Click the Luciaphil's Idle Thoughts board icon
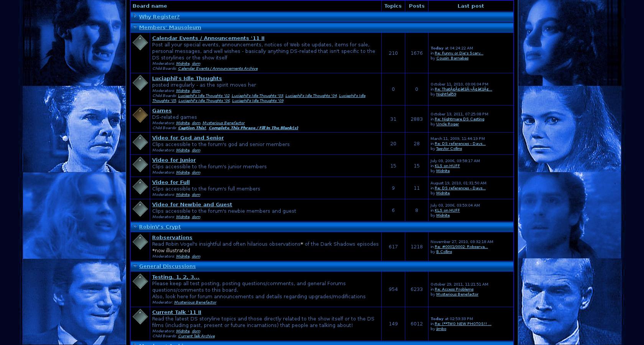The height and width of the screenshot is (345, 644). pyautogui.click(x=140, y=83)
